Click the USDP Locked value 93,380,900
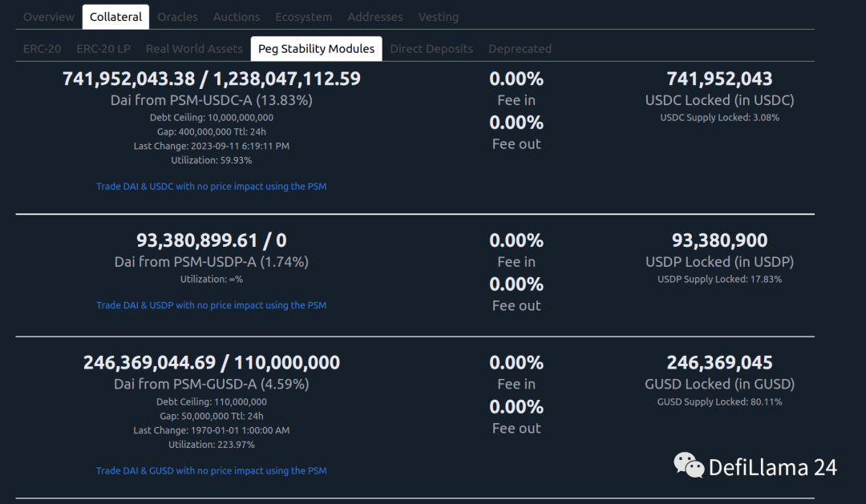Screen dimensions: 866x504 [x=719, y=240]
